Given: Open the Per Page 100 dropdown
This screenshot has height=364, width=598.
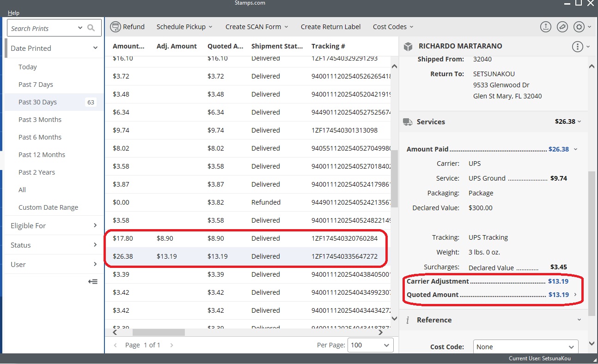Looking at the screenshot, I should coord(372,345).
